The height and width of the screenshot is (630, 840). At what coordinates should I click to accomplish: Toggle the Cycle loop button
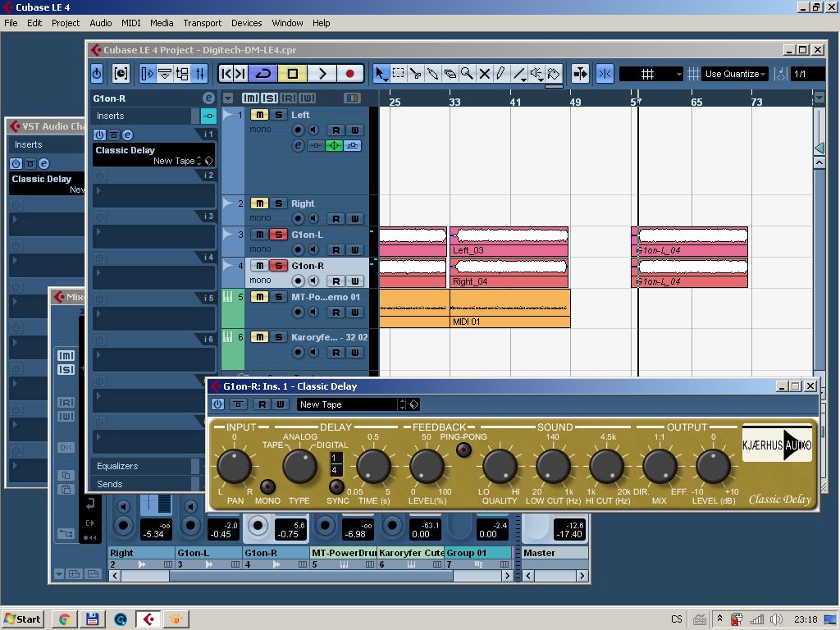coord(263,74)
